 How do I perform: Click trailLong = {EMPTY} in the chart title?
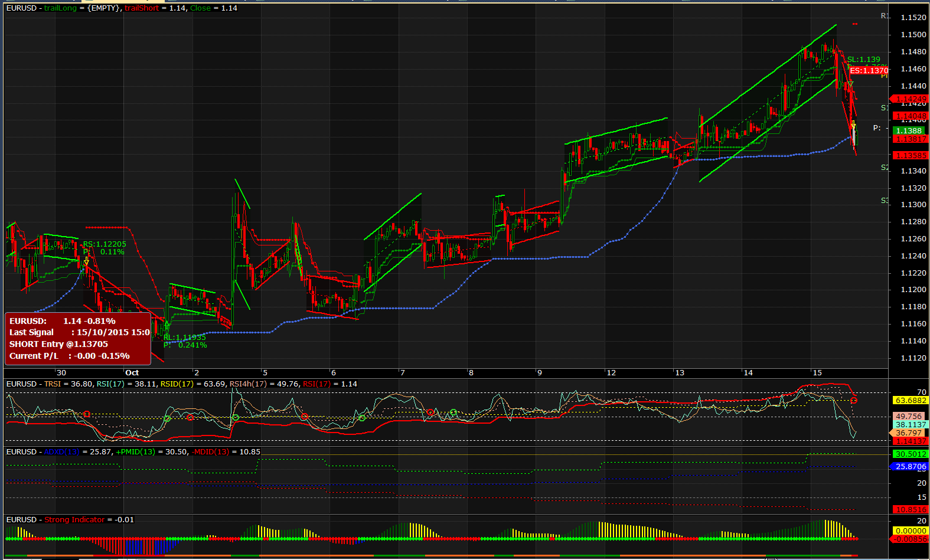[83, 8]
